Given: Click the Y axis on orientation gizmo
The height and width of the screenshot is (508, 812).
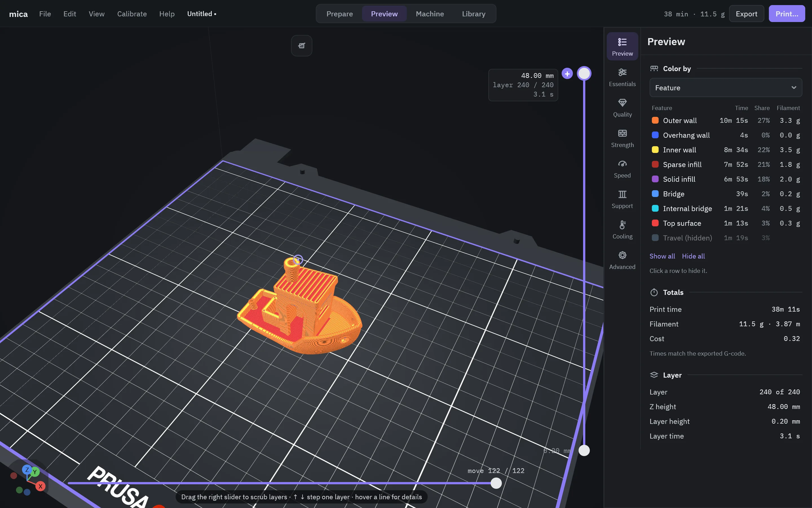Looking at the screenshot, I should coord(35,472).
